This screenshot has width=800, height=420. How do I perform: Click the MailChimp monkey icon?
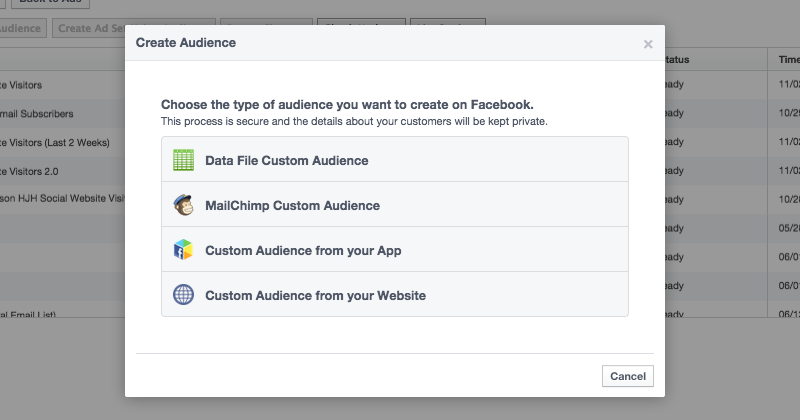(183, 205)
